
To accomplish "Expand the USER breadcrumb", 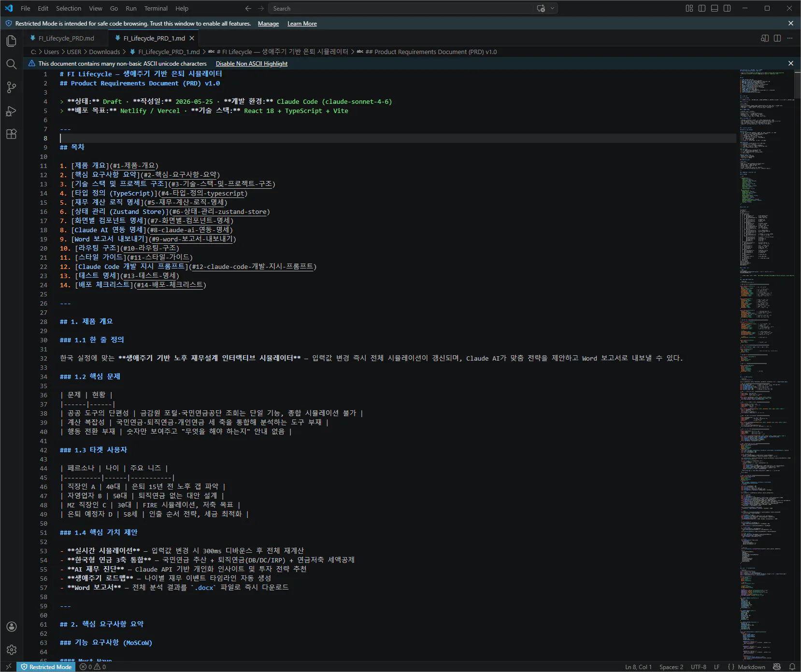I will tap(74, 52).
